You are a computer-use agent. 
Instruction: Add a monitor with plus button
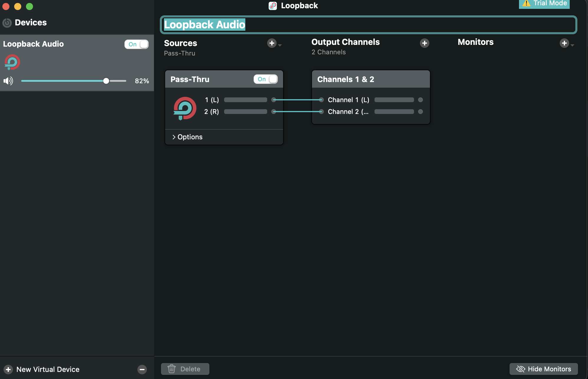[x=564, y=43]
